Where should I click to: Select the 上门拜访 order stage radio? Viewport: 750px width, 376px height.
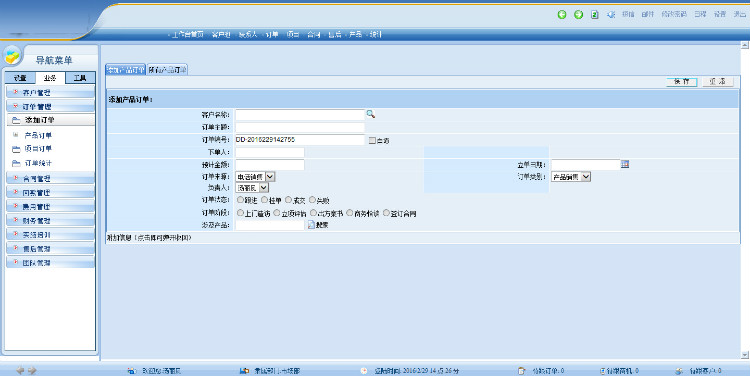click(240, 212)
